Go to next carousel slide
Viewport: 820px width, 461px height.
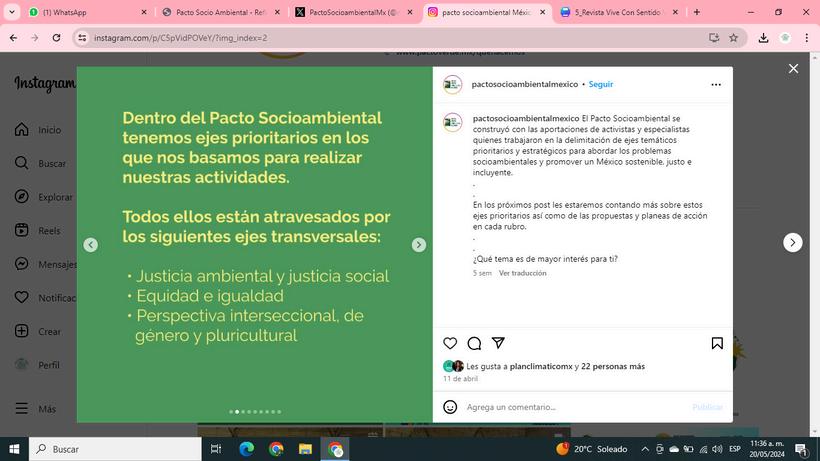click(418, 245)
